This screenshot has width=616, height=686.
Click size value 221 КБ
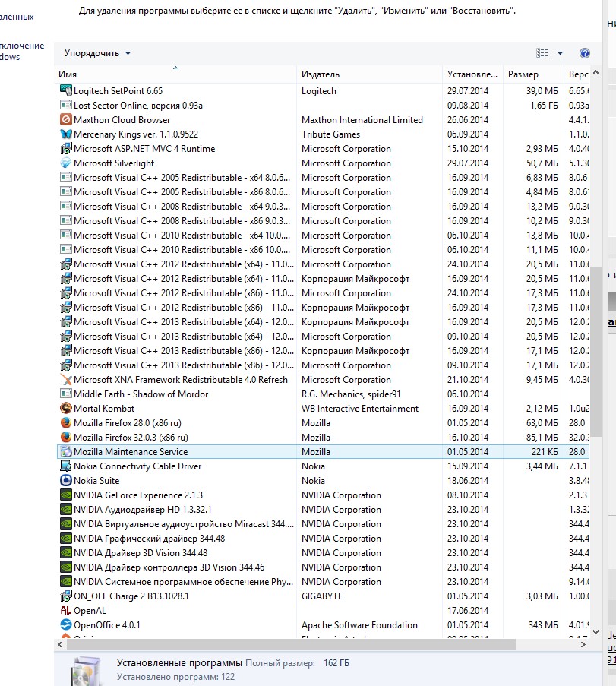[545, 451]
